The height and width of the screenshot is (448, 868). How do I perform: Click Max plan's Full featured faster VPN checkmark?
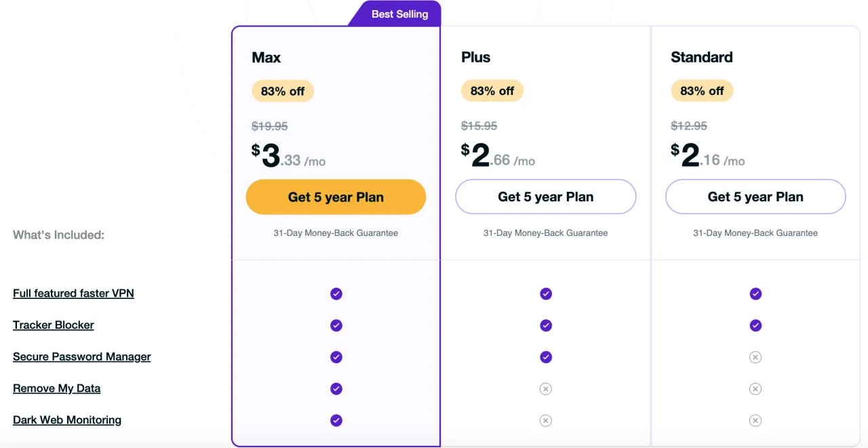(x=336, y=293)
